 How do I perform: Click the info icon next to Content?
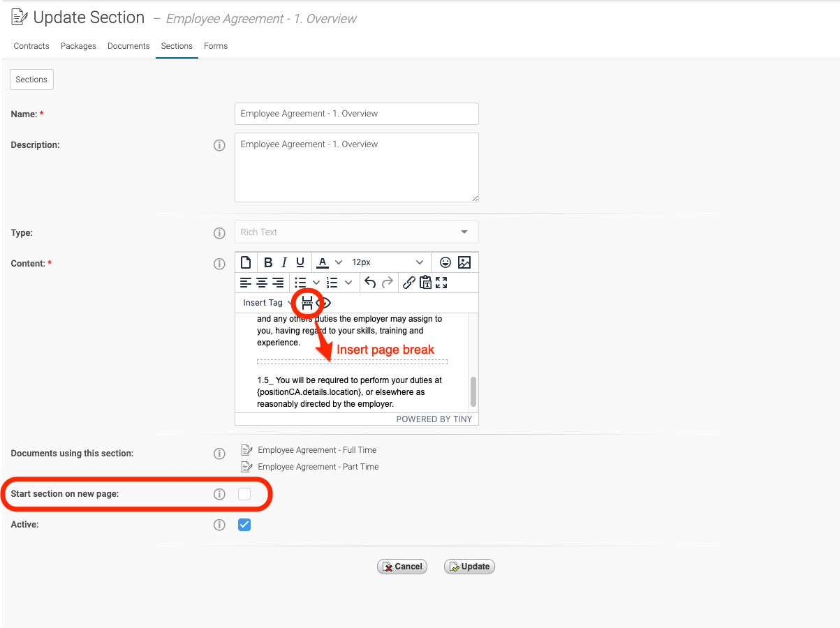pyautogui.click(x=219, y=264)
